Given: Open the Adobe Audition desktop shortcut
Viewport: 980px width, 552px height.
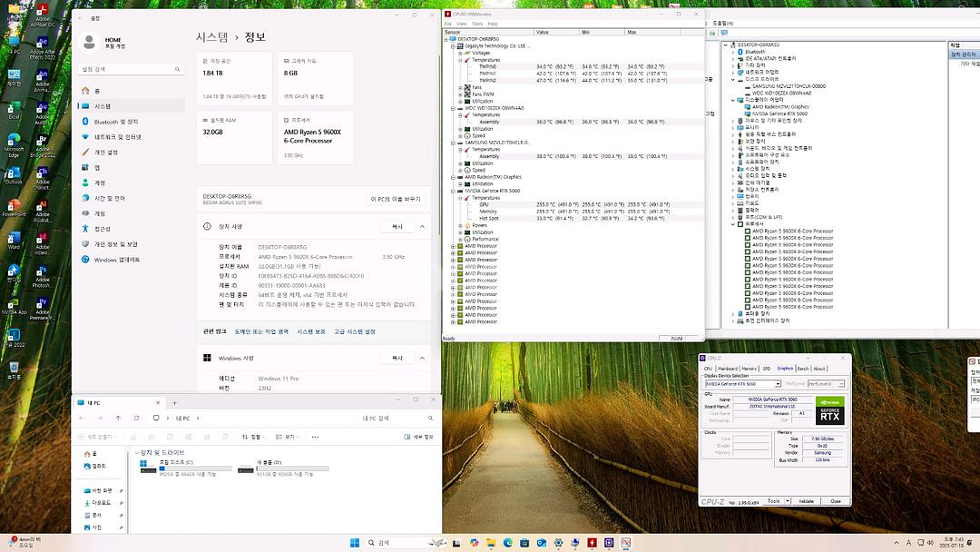Looking at the screenshot, I should click(42, 113).
